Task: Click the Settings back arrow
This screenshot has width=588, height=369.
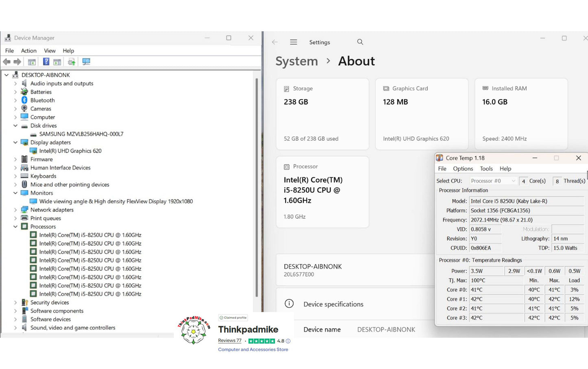Action: pyautogui.click(x=275, y=42)
